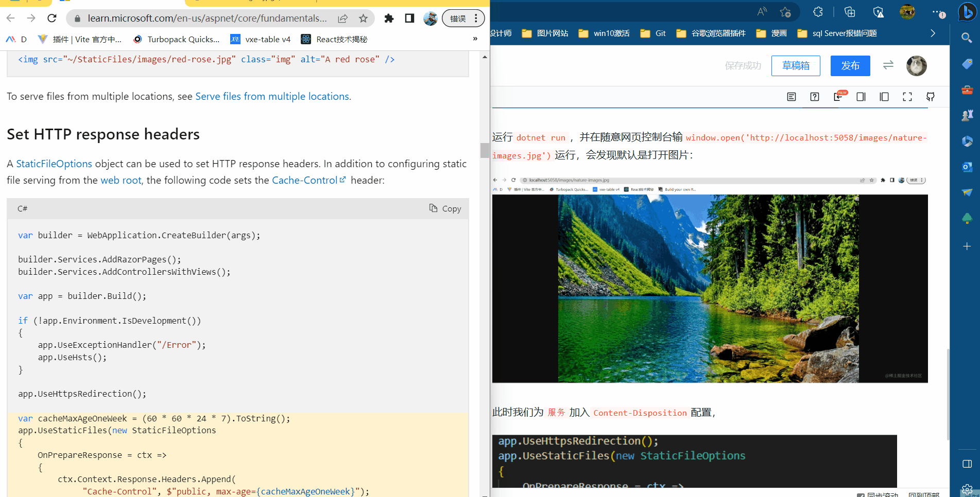The height and width of the screenshot is (497, 980).
Task: Copy the C# code block
Action: [445, 208]
